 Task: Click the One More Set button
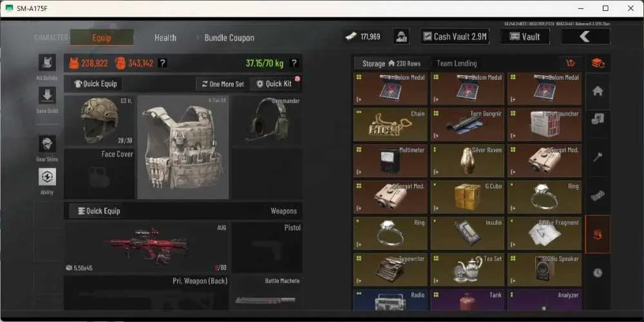[x=223, y=84]
